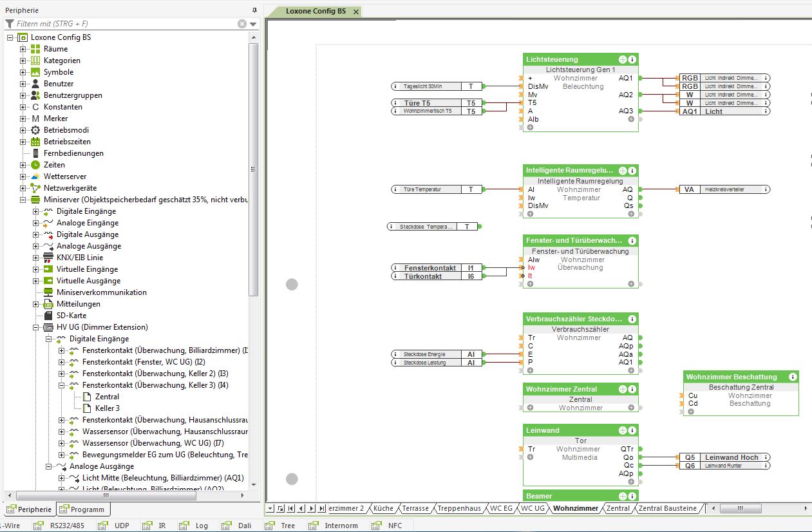Image resolution: width=812 pixels, height=532 pixels.
Task: Click the Fernbedienungen remote icon
Action: click(35, 153)
